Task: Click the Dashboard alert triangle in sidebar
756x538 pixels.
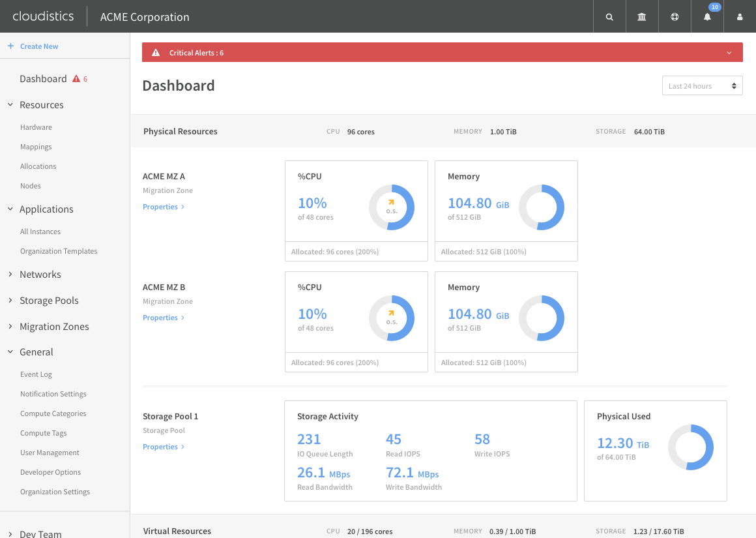Action: 76,79
